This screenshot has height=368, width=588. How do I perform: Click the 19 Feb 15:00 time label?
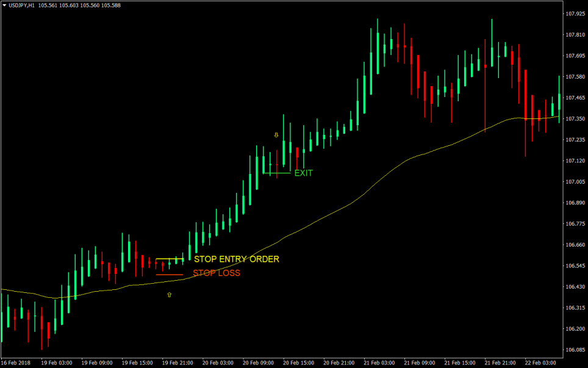(137, 363)
